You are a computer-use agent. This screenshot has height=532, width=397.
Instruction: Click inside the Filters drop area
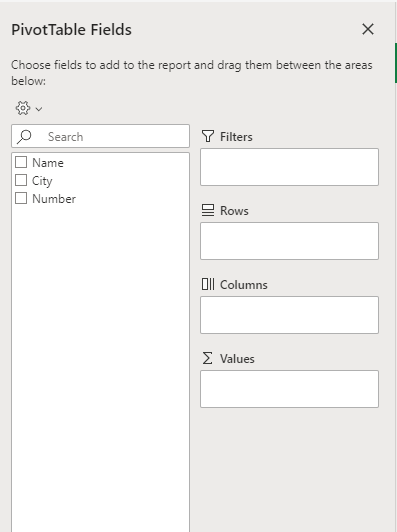tap(289, 167)
